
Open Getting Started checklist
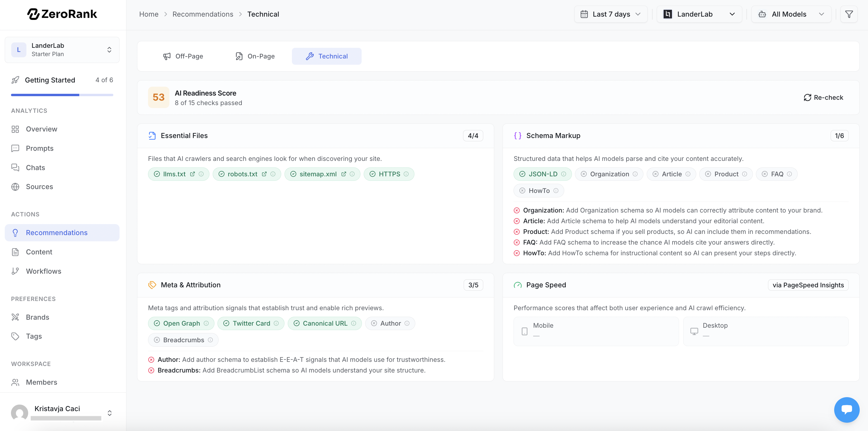tap(62, 80)
